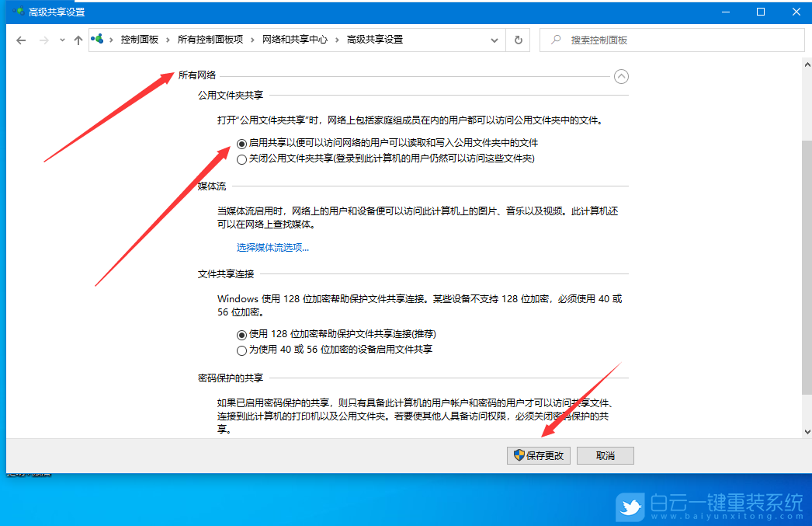Open the address bar dropdown arrow
The image size is (812, 526).
494,39
